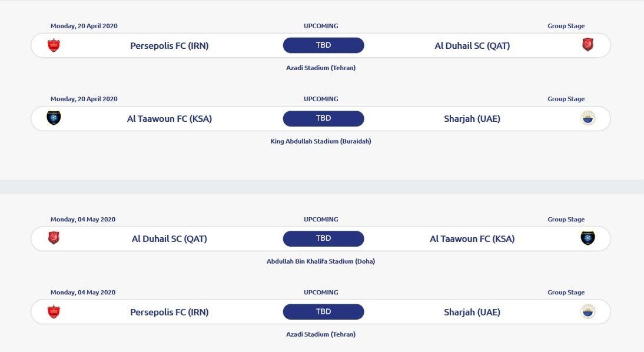The image size is (644, 352).
Task: Click King Abdullah Stadium (Buraidah) venue text
Action: click(322, 141)
